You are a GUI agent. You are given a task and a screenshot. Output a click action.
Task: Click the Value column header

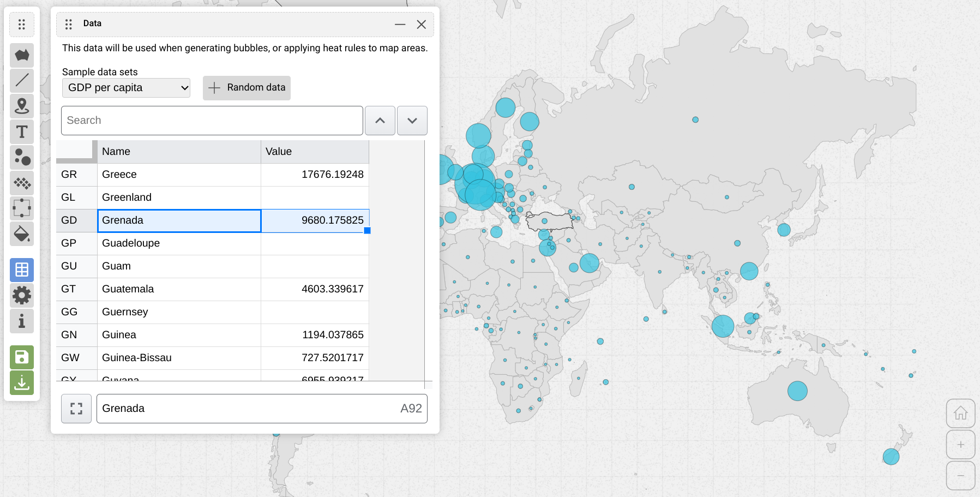315,152
